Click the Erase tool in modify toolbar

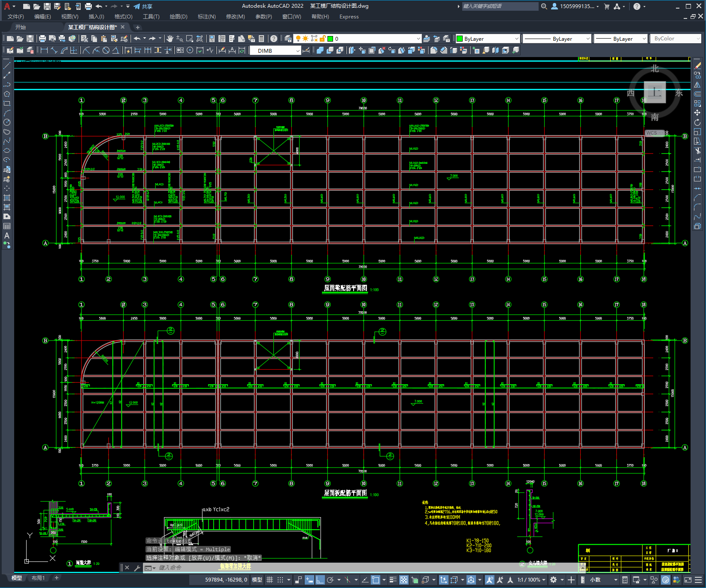[x=697, y=66]
